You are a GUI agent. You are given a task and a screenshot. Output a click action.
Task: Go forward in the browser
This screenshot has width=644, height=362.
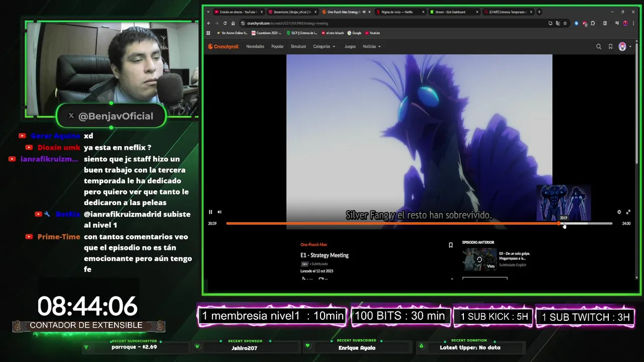point(217,23)
